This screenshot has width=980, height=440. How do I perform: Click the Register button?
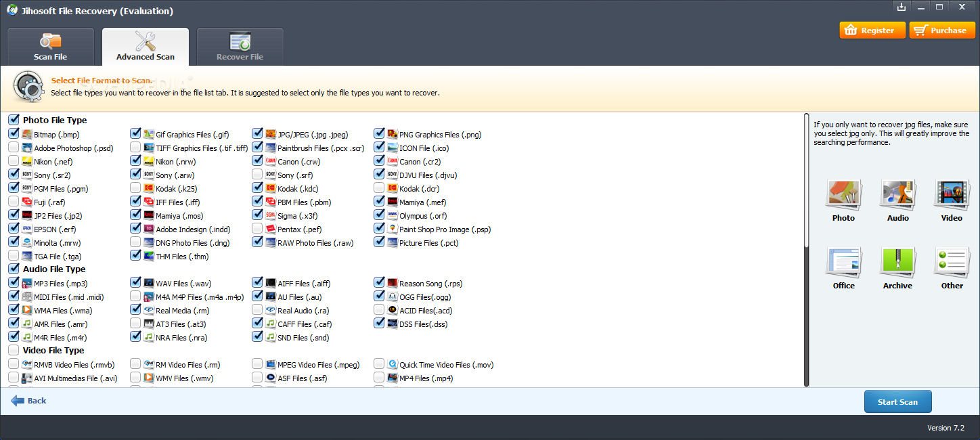[x=872, y=30]
